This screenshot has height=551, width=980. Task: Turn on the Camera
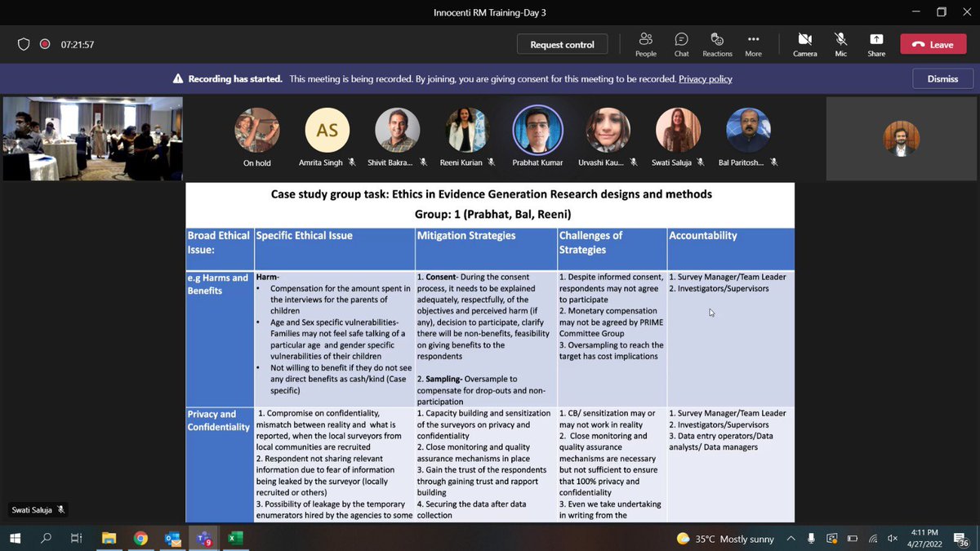[804, 42]
